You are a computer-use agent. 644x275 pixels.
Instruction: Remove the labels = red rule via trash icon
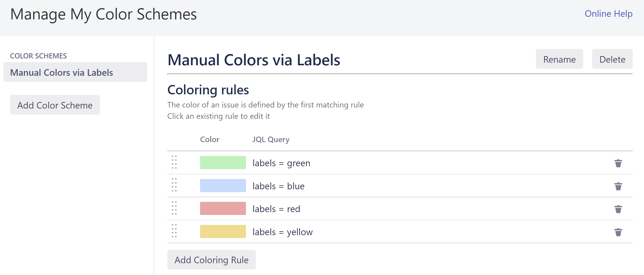(618, 209)
